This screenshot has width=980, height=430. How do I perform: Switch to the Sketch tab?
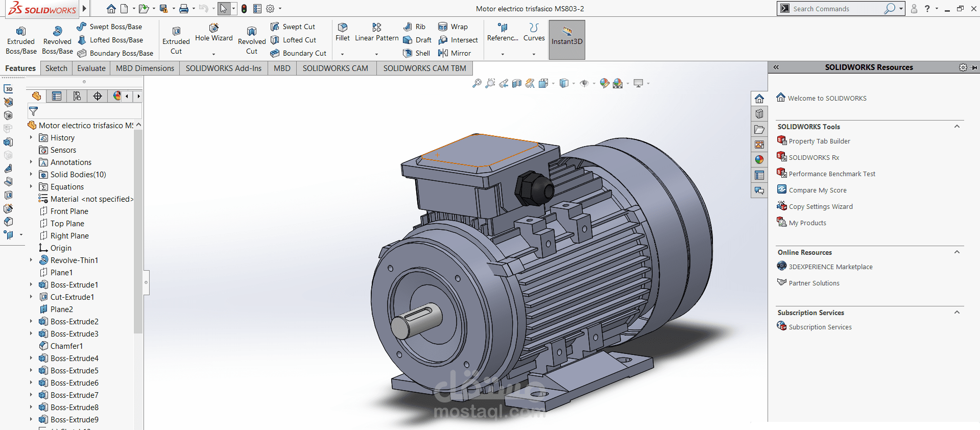[x=56, y=68]
